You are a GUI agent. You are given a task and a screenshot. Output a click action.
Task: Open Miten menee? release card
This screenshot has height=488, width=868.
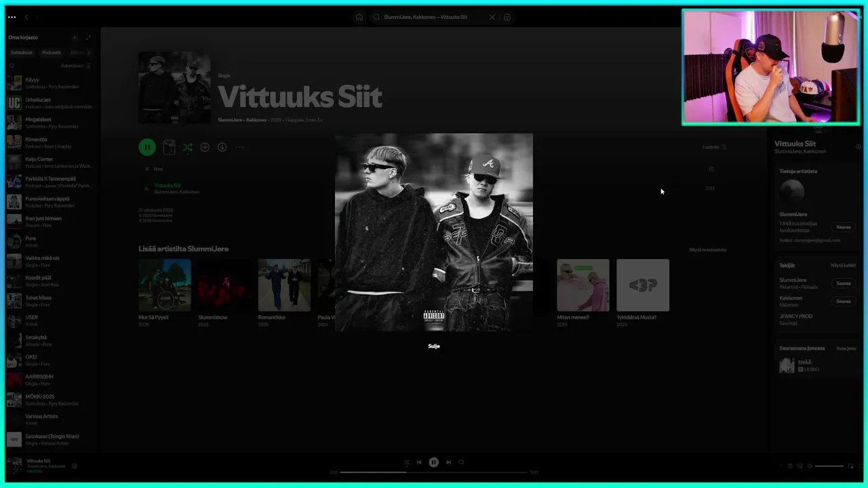point(583,293)
